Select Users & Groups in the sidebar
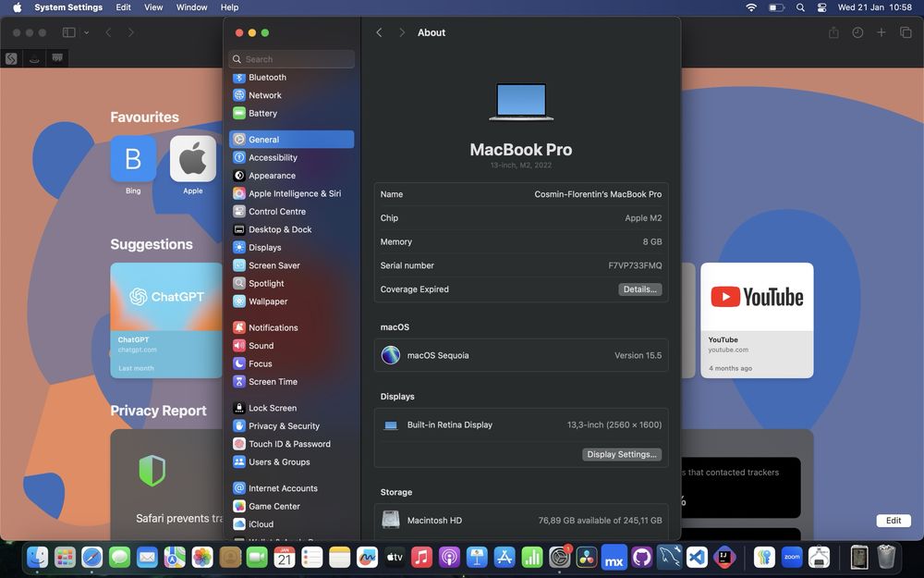924x578 pixels. (291, 461)
